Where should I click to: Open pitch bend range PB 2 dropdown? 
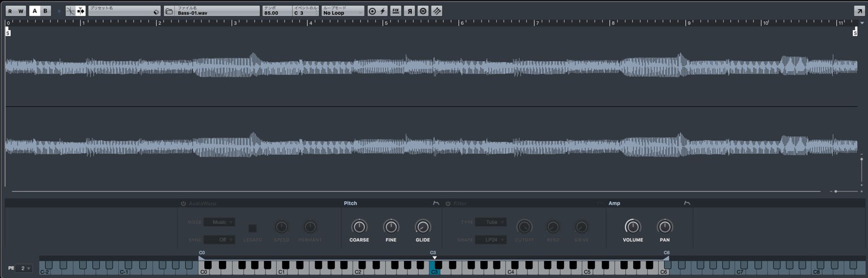(x=24, y=268)
